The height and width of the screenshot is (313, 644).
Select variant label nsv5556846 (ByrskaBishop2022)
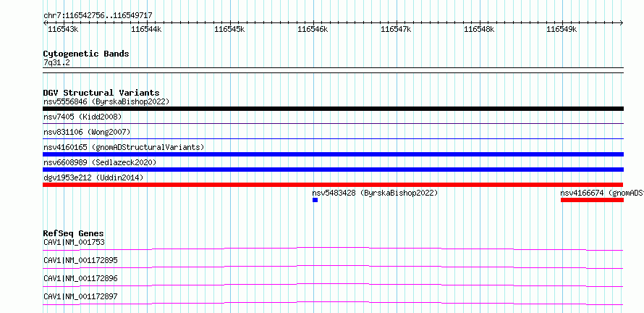click(x=106, y=101)
